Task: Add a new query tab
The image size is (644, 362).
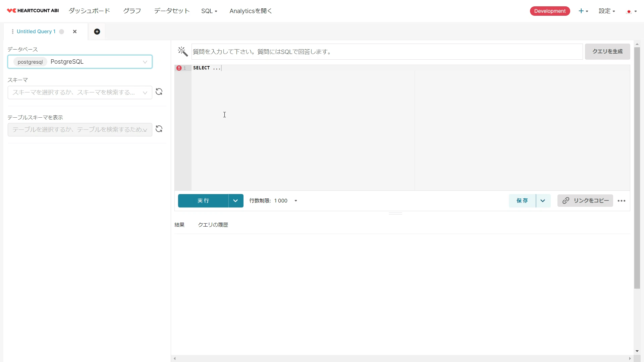Action: click(97, 32)
